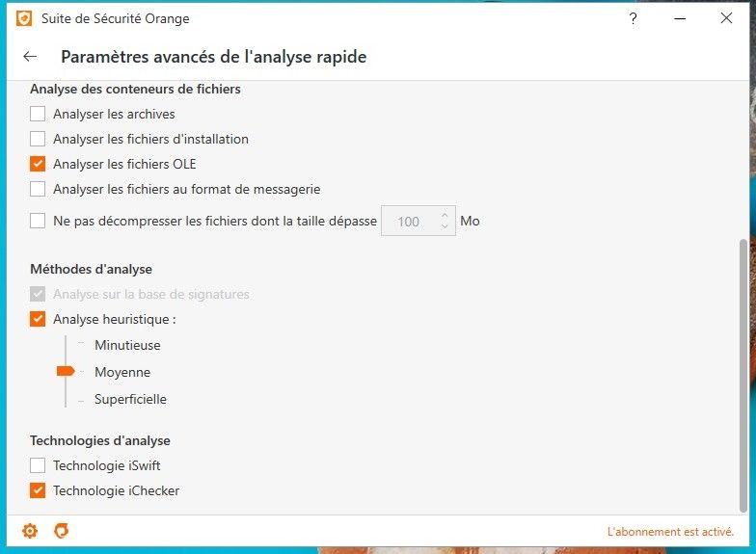Toggle Ne pas décompresser les fichiers checkbox
The width and height of the screenshot is (756, 554).
click(38, 221)
